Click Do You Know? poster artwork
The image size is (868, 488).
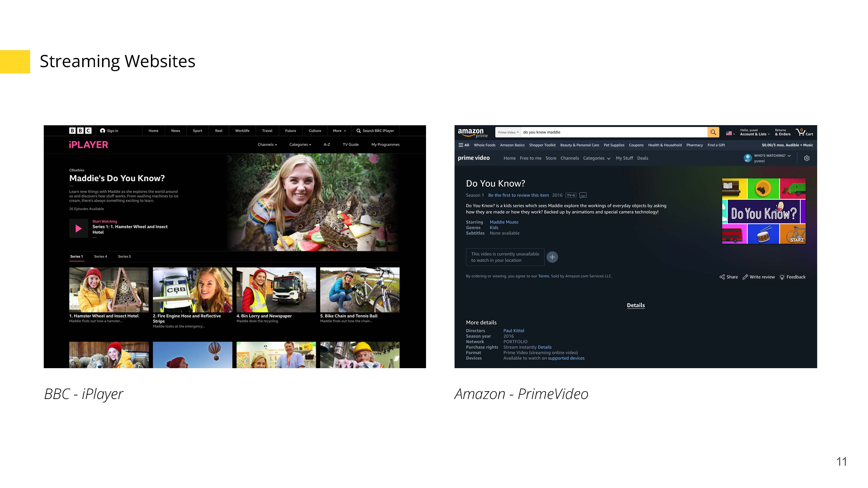pyautogui.click(x=763, y=211)
